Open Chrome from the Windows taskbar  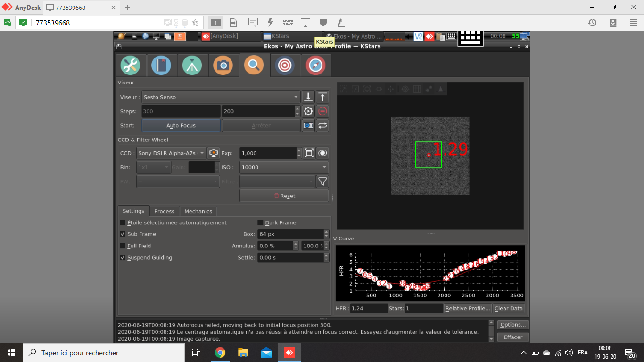220,353
